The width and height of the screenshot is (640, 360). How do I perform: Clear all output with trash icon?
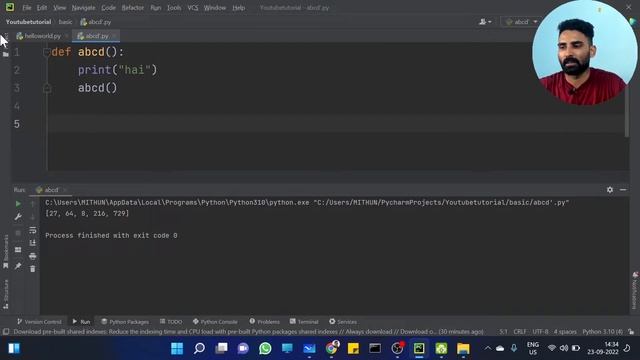click(33, 269)
